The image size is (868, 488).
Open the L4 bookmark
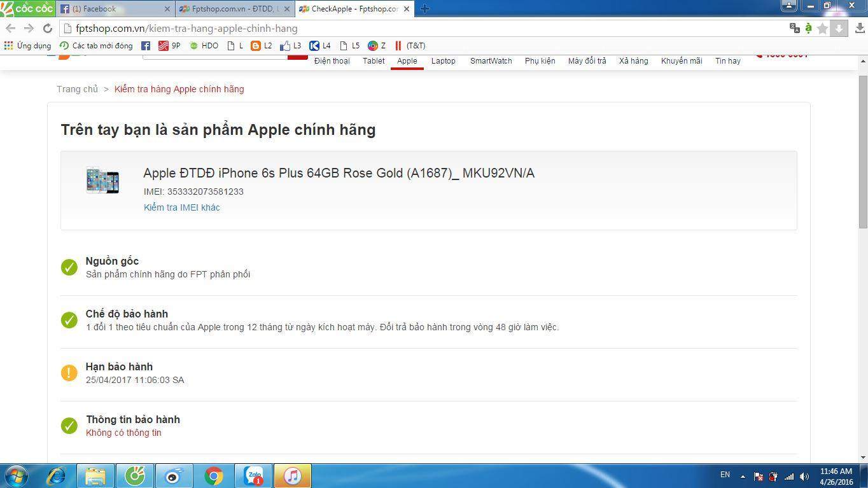[320, 46]
